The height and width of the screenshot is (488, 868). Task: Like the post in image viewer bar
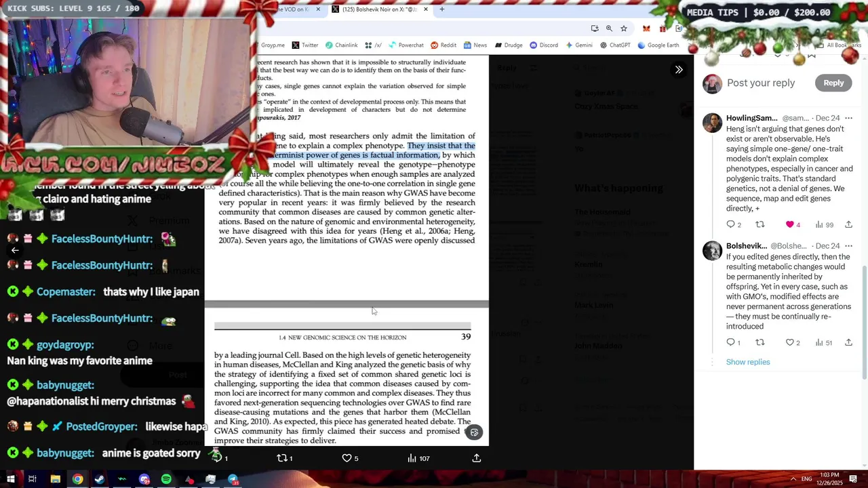pos(347,458)
